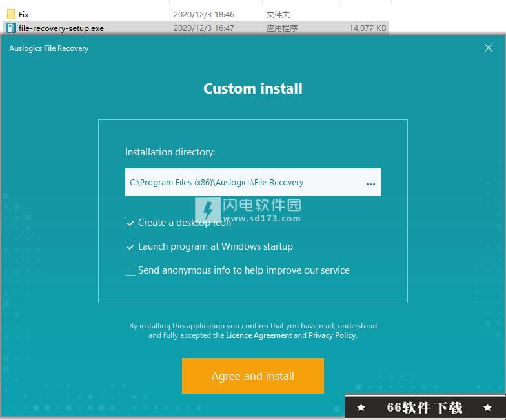Disable Launch program at Windows startup
Viewport: 506px width, 420px height.
[x=130, y=246]
